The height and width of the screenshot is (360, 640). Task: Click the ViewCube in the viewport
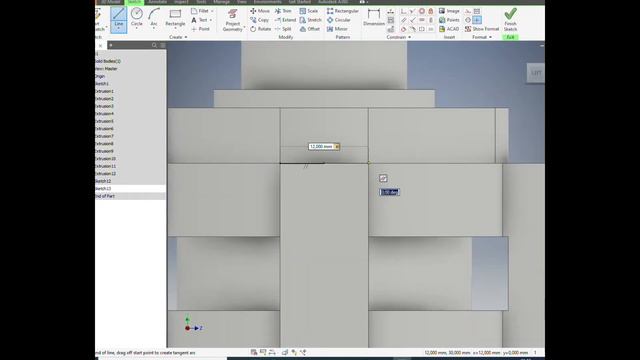pyautogui.click(x=536, y=73)
